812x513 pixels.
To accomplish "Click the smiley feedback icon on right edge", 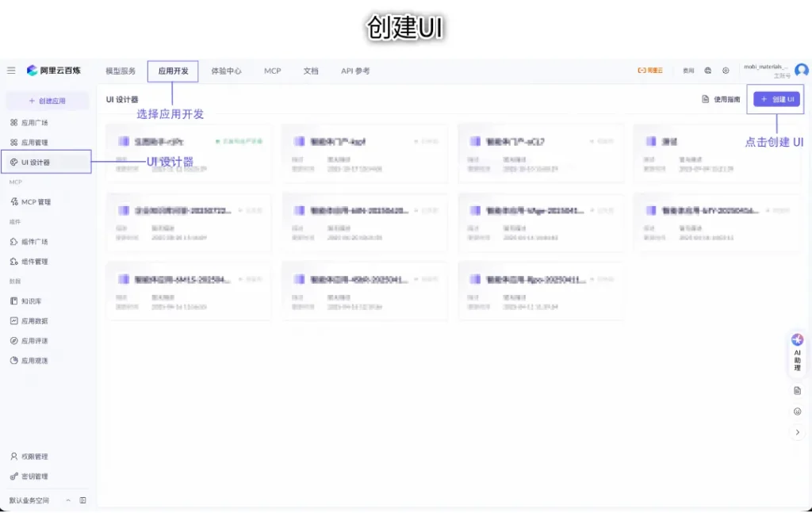I will click(797, 412).
